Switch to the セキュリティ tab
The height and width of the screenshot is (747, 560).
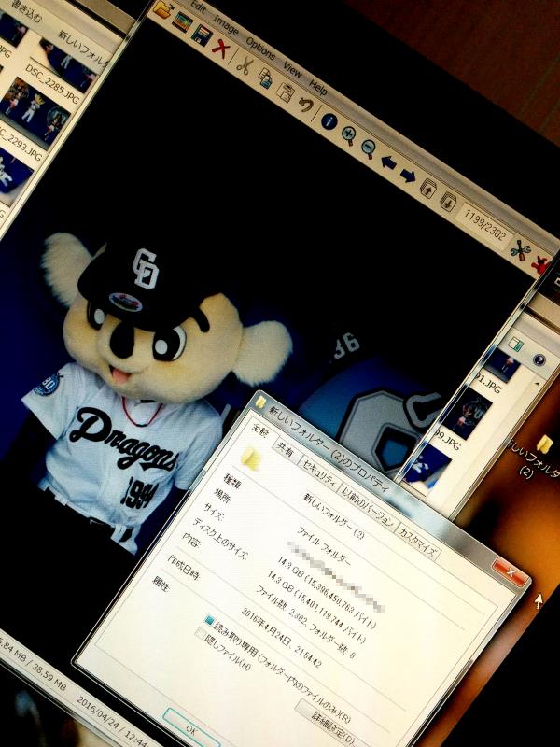coord(321,473)
